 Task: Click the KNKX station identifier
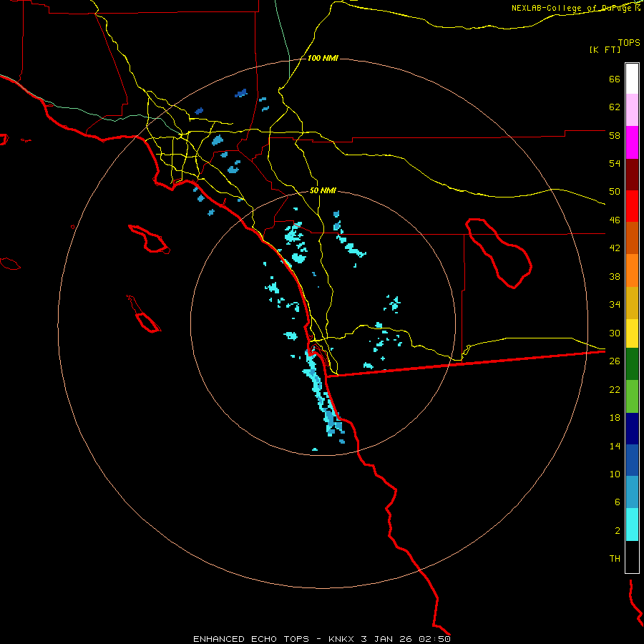coord(341,639)
